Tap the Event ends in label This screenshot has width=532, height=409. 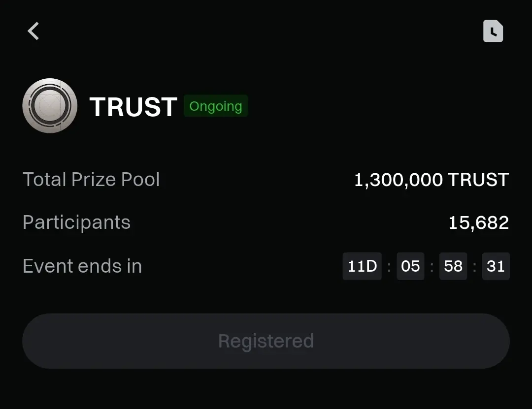pos(82,266)
